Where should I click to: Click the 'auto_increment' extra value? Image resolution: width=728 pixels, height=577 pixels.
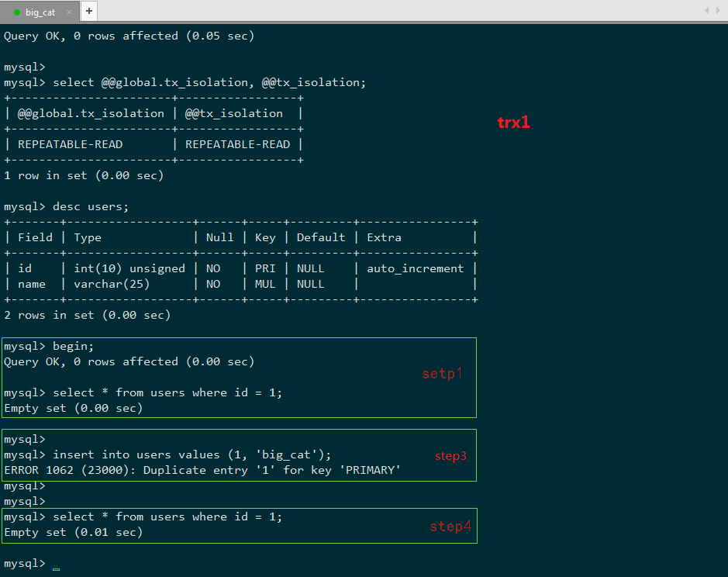415,268
